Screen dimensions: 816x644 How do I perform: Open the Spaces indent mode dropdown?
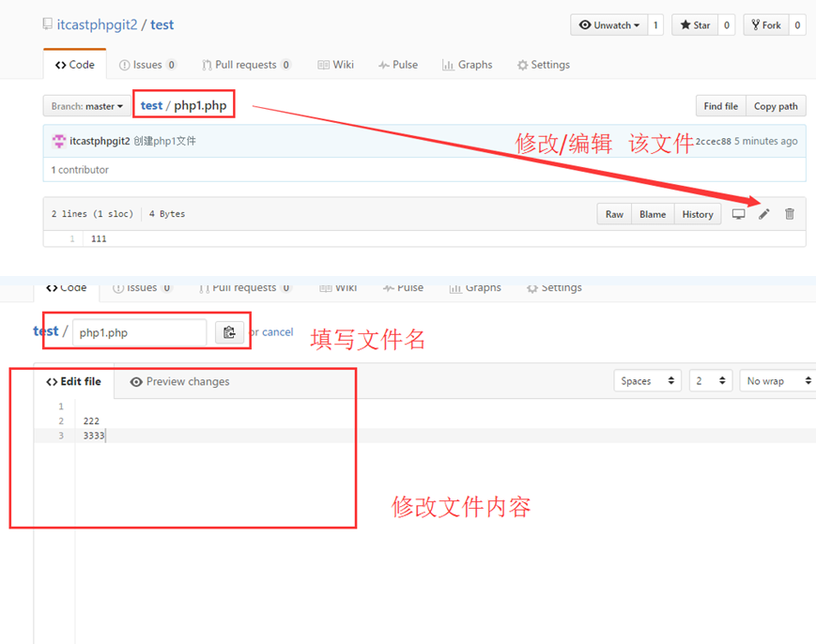coord(647,381)
